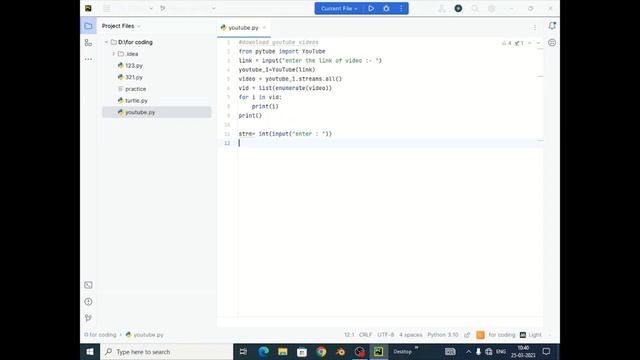Open the Windows Start menu
640x360 pixels.
coord(90,351)
